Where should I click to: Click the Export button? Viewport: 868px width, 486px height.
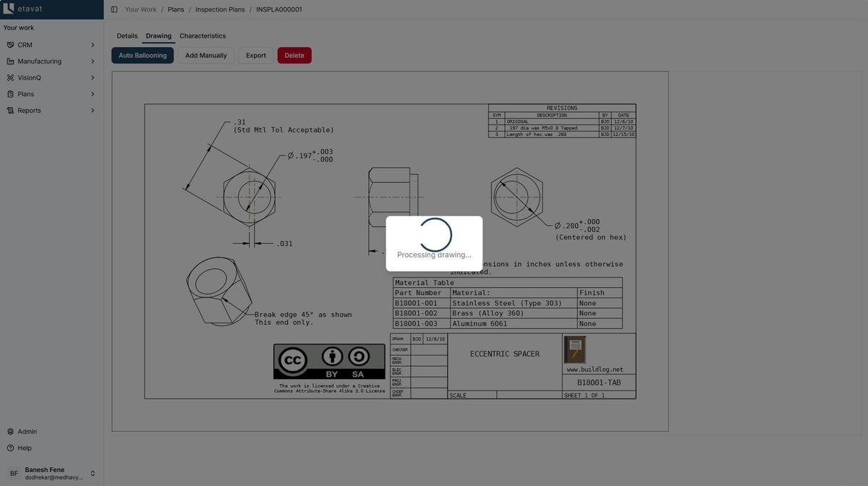(255, 54)
